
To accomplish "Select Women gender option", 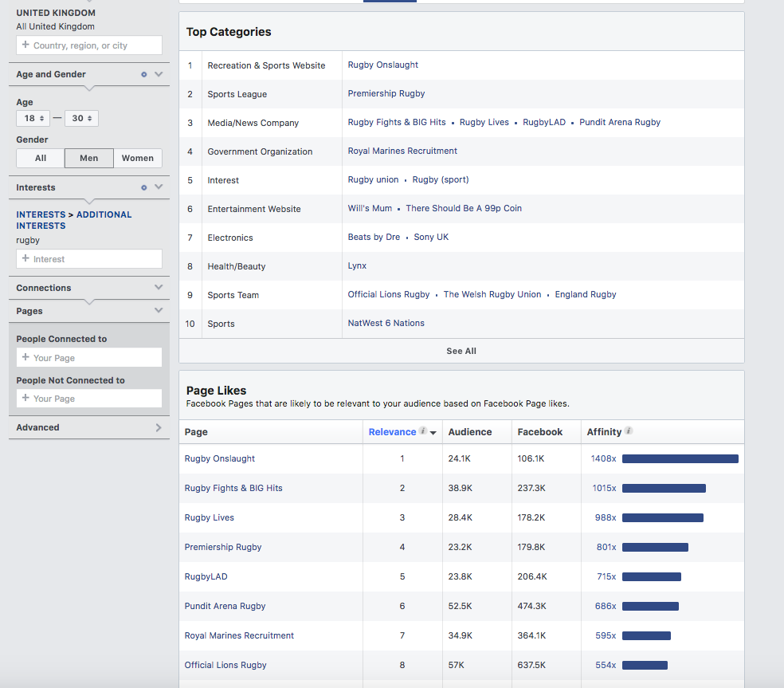I will (138, 158).
